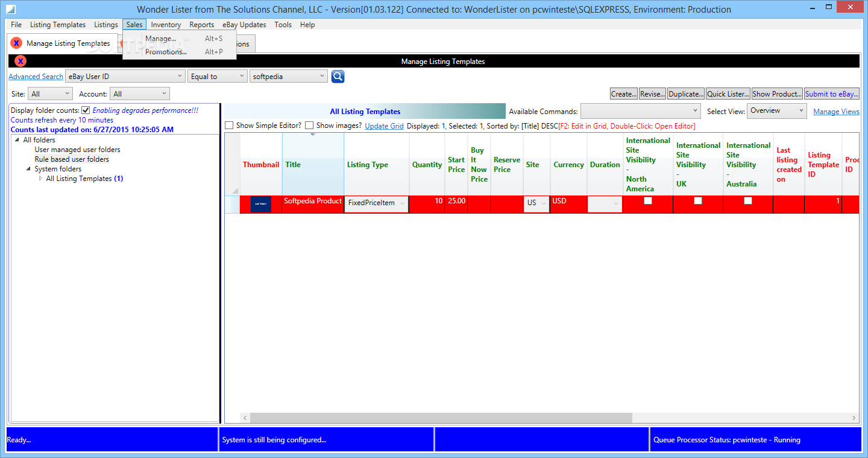Open the Account filter dropdown

pyautogui.click(x=140, y=94)
